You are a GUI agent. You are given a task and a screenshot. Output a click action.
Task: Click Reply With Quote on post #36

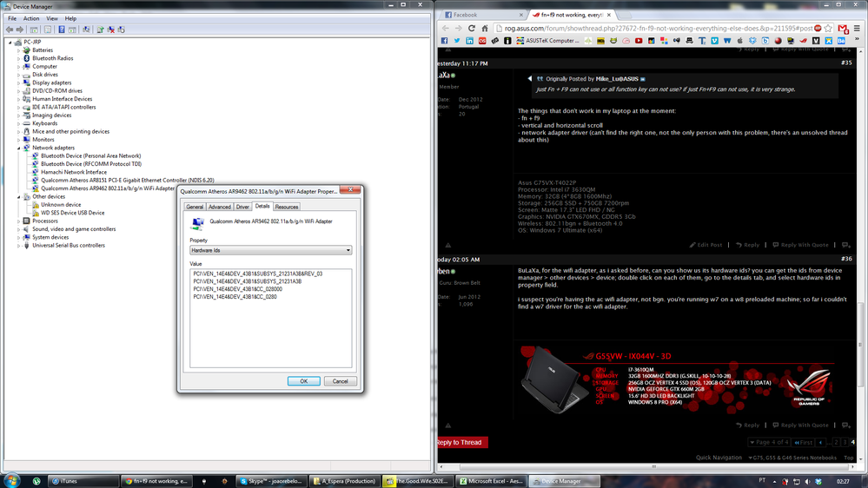pyautogui.click(x=800, y=425)
